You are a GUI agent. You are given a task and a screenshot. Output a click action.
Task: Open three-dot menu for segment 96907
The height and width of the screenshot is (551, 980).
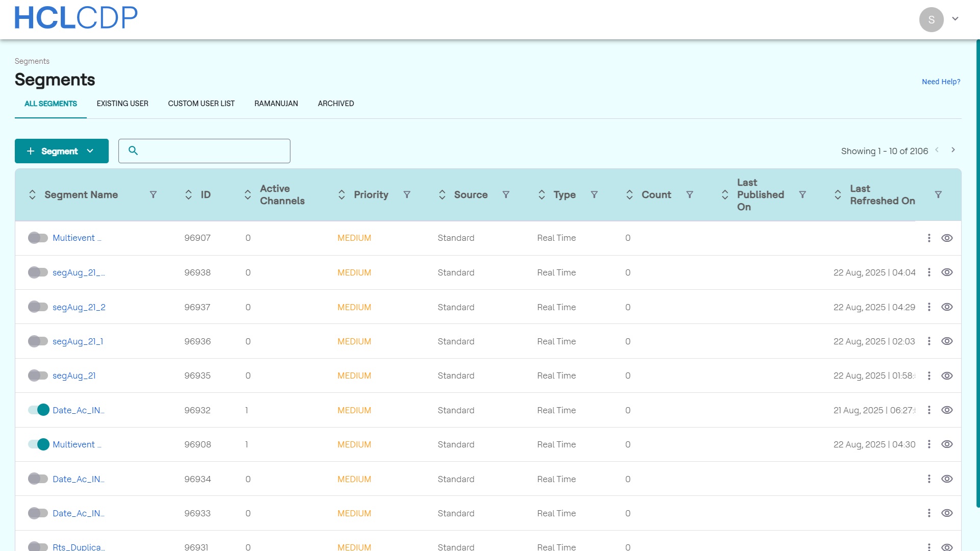click(x=929, y=238)
